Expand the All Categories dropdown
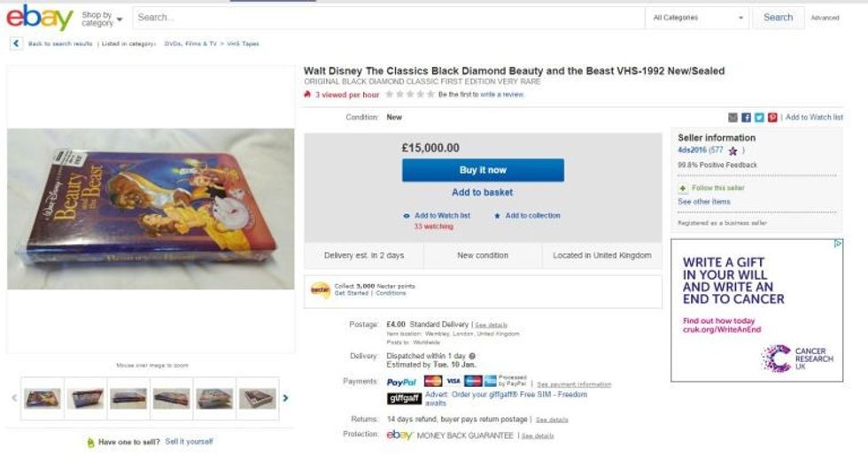Screen dimensions: 868x463 [698, 18]
